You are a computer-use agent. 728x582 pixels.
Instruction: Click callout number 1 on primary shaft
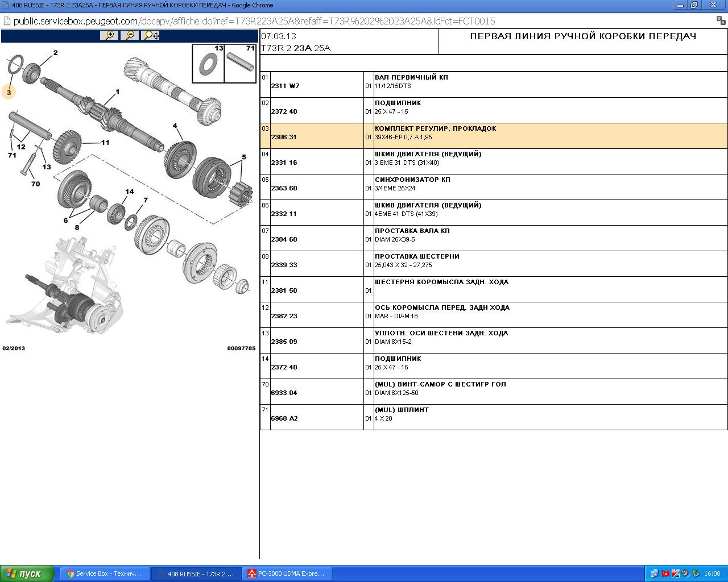[118, 92]
